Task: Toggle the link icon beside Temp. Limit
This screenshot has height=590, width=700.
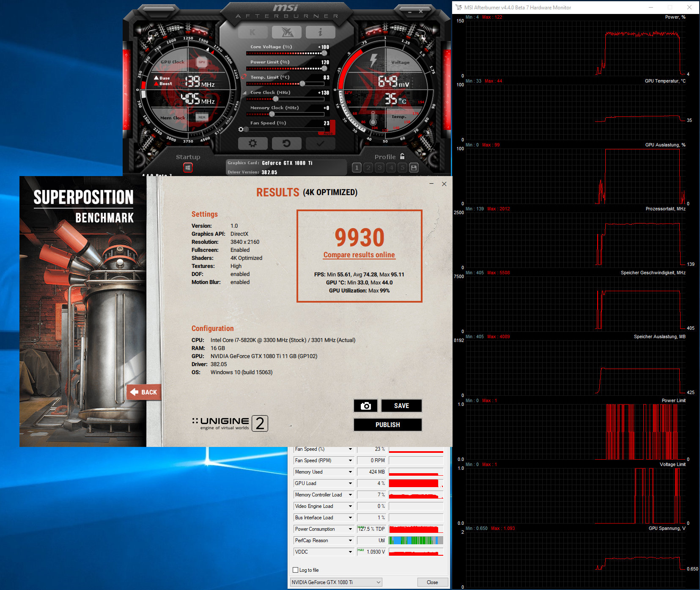Action: point(244,77)
